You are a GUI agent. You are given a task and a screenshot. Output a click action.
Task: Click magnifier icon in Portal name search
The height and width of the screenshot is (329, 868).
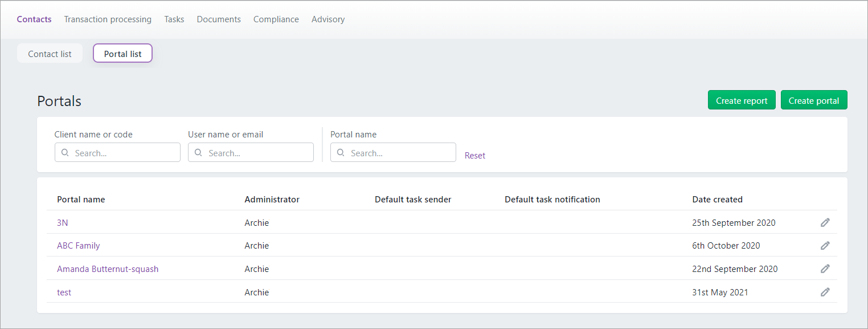coord(341,153)
